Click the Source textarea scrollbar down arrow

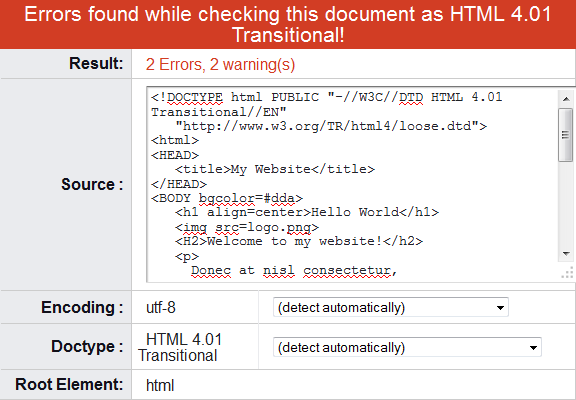566,254
